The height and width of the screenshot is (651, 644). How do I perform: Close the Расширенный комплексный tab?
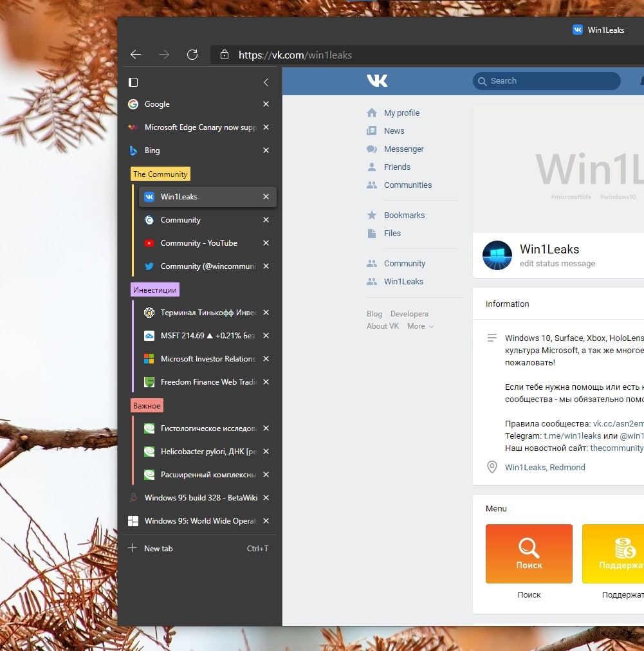(266, 475)
